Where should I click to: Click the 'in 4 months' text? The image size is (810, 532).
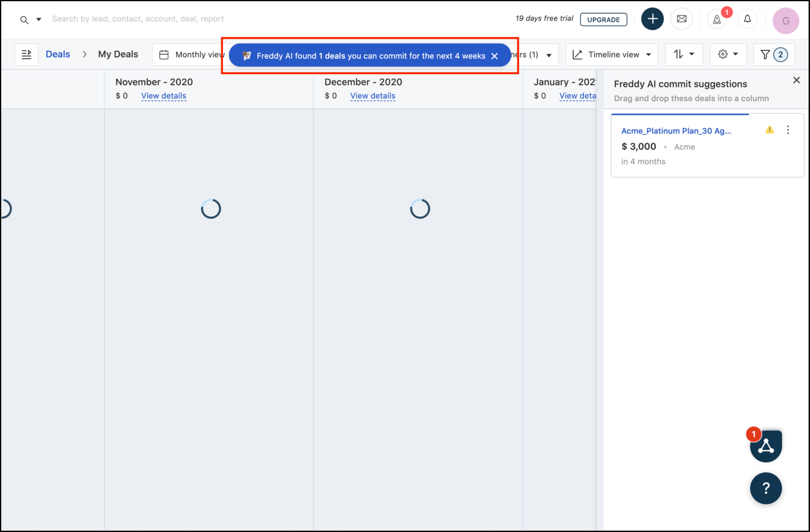point(643,162)
